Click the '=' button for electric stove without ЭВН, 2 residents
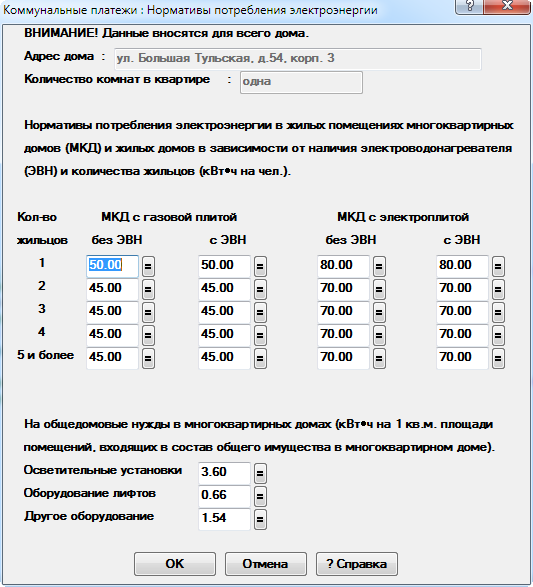Viewport: 533px width, 587px height. (x=379, y=289)
